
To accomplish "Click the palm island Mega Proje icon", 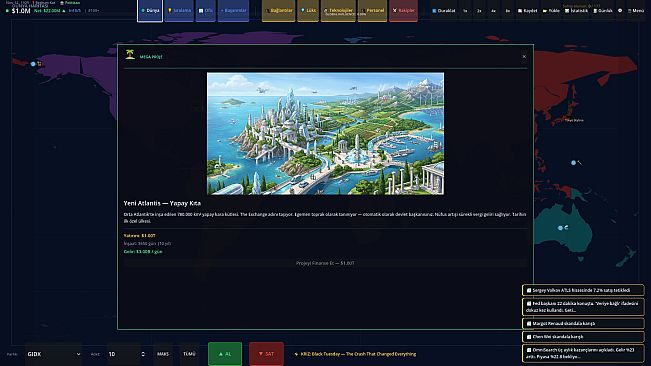I will 130,54.
